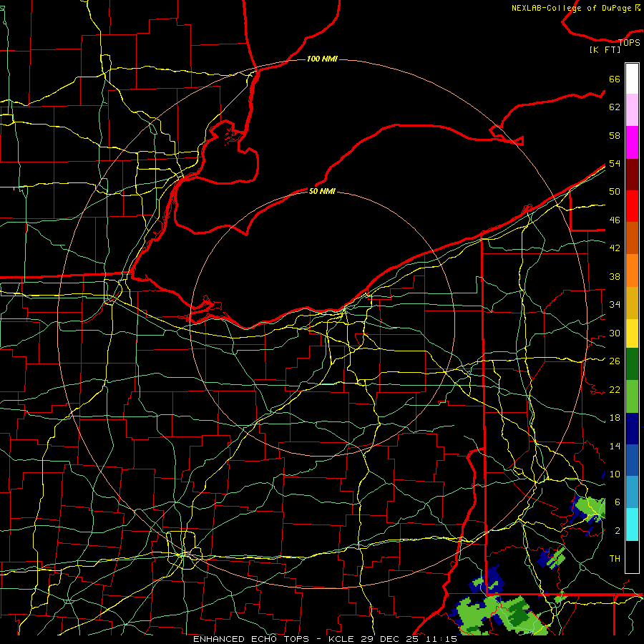Click the [K FT] units label
The width and height of the screenshot is (644, 644).
tap(605, 49)
